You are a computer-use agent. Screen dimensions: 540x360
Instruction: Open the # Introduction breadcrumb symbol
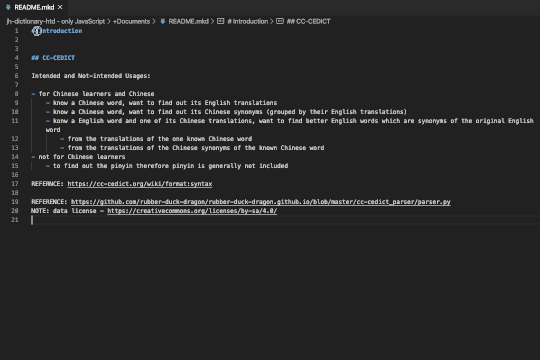(247, 21)
